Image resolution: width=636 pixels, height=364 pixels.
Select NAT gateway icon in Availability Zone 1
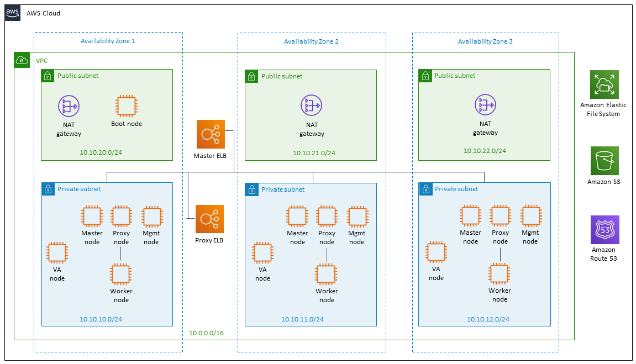tap(69, 106)
